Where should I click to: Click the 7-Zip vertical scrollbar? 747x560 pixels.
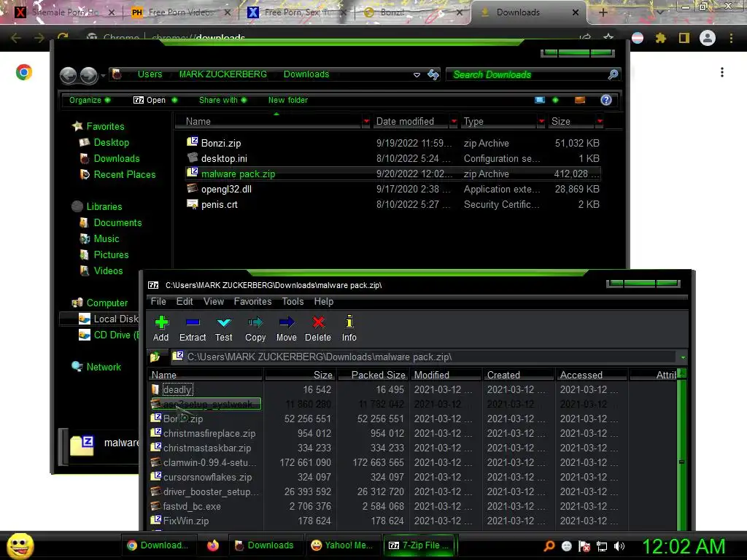click(x=682, y=449)
